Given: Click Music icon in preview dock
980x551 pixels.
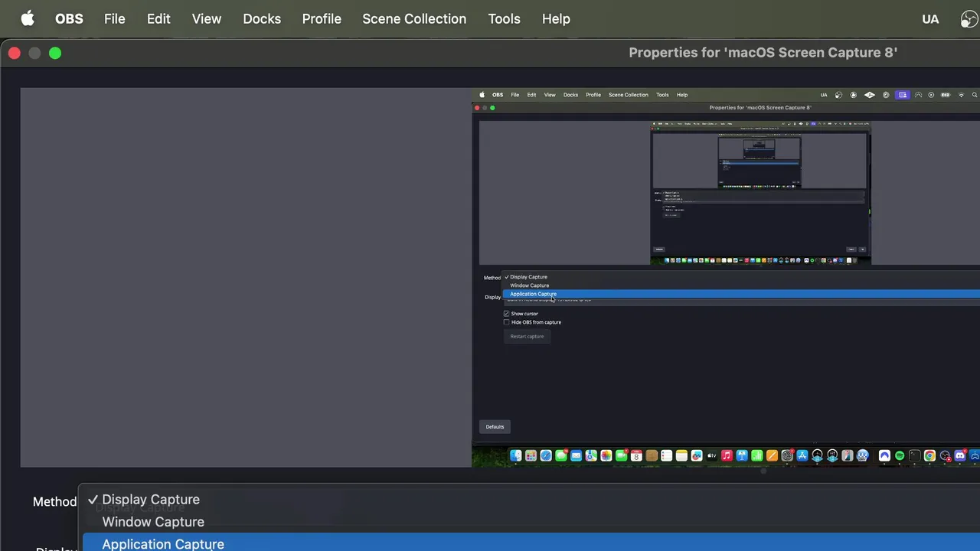Looking at the screenshot, I should (727, 455).
